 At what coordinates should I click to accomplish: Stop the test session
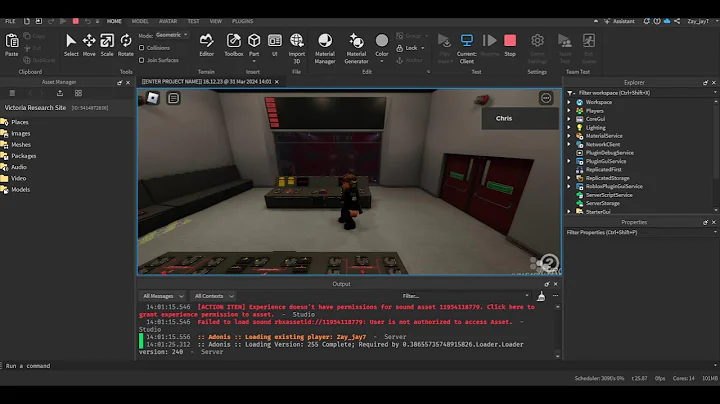click(x=510, y=45)
